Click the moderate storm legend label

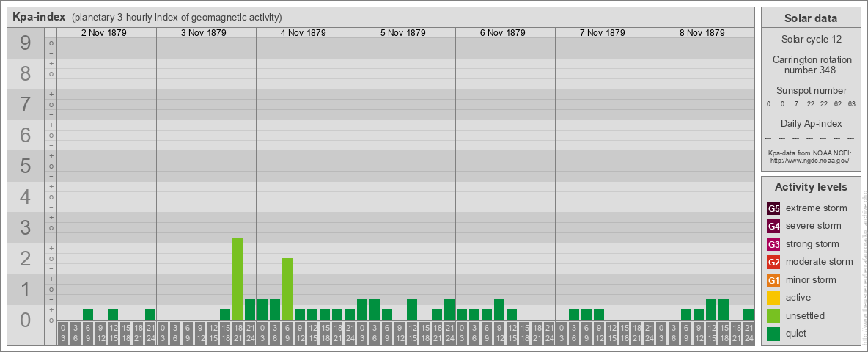pos(820,262)
